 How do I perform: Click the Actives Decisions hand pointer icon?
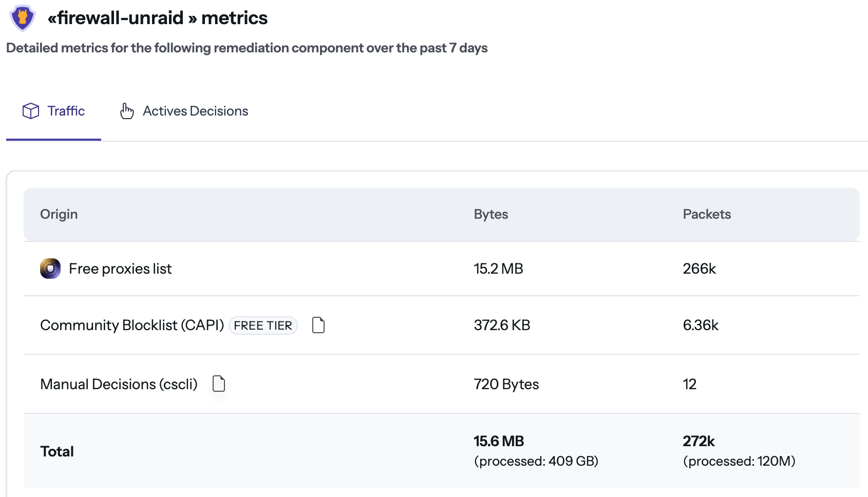tap(127, 111)
